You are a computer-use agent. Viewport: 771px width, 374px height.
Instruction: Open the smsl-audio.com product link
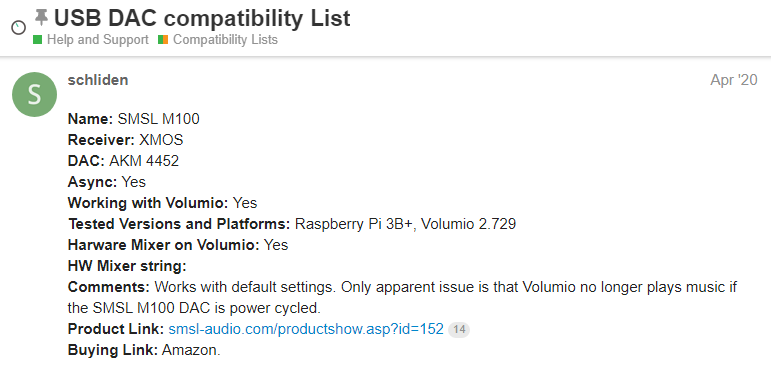pos(306,329)
